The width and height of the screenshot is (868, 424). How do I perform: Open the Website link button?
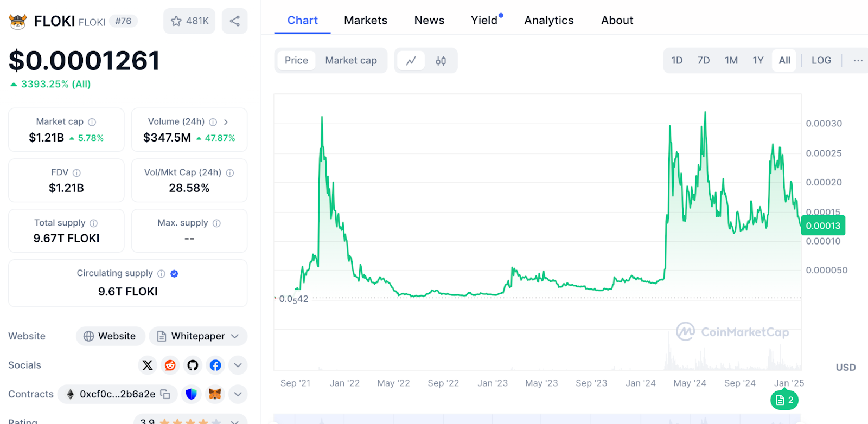[110, 336]
